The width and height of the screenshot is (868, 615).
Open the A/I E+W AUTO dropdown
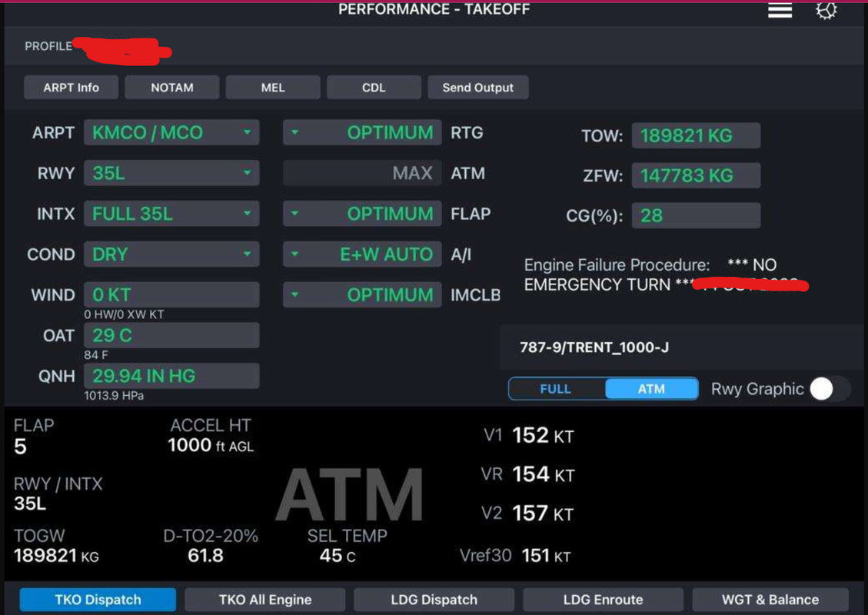pyautogui.click(x=362, y=254)
